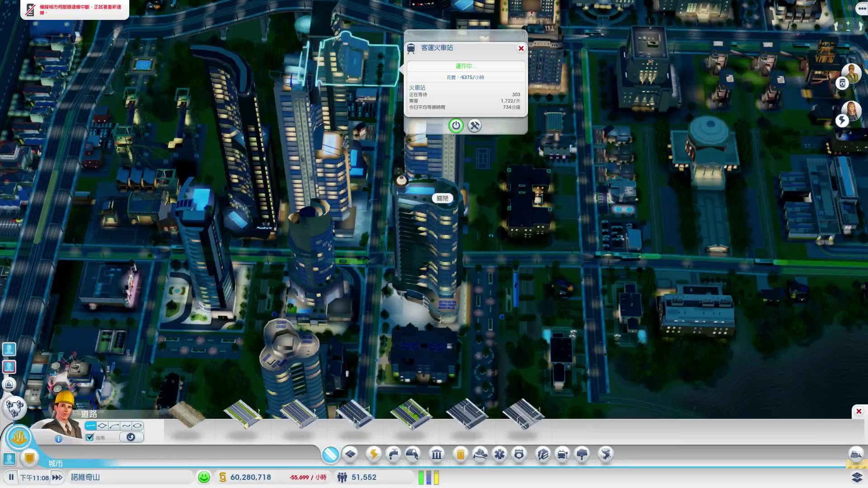
Task: Click the 城市 city tab label
Action: point(56,464)
